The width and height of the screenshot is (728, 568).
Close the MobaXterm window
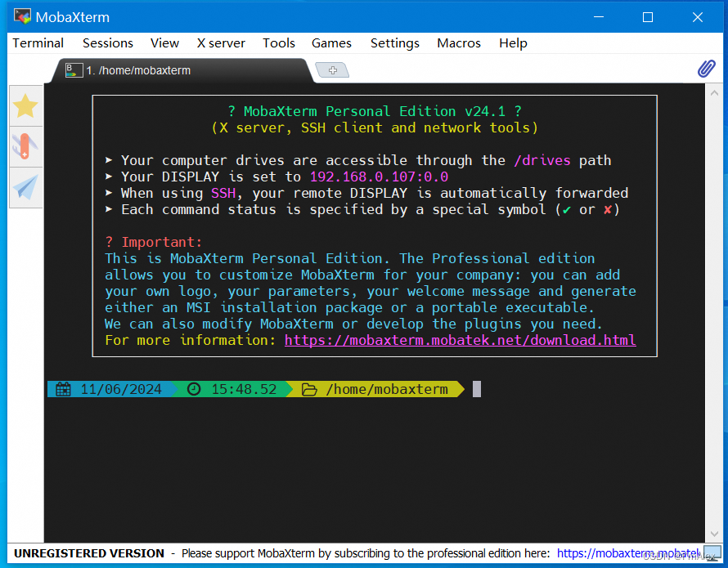coord(698,17)
